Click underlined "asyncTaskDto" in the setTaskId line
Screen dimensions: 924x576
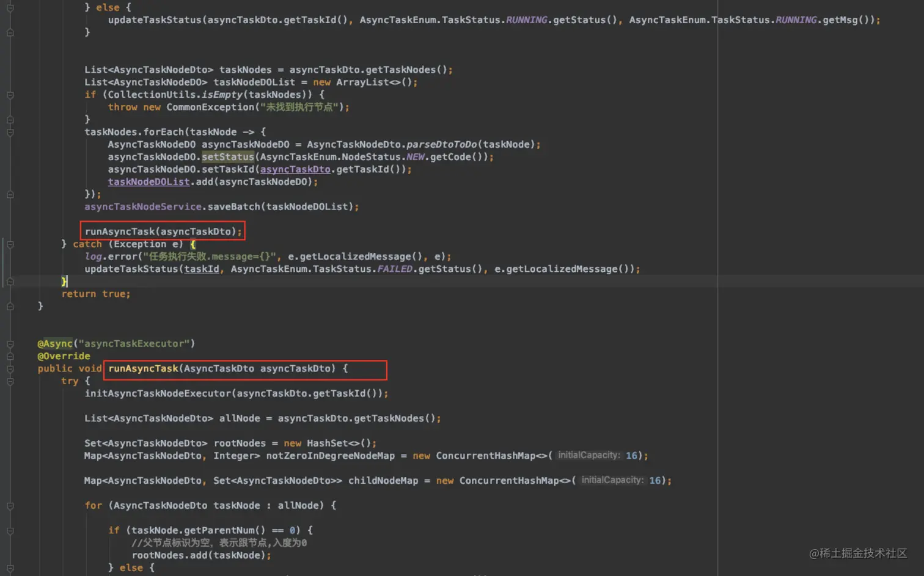coord(295,169)
